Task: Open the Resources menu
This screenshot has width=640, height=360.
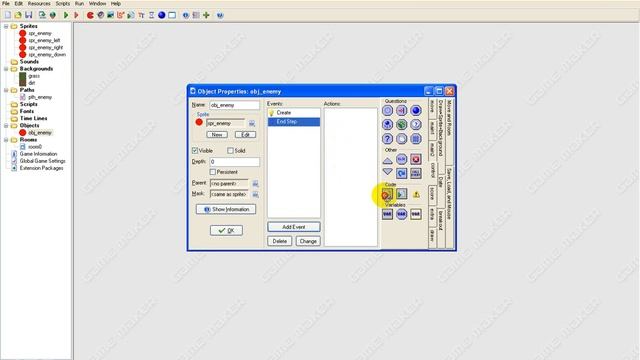Action: coord(39,3)
